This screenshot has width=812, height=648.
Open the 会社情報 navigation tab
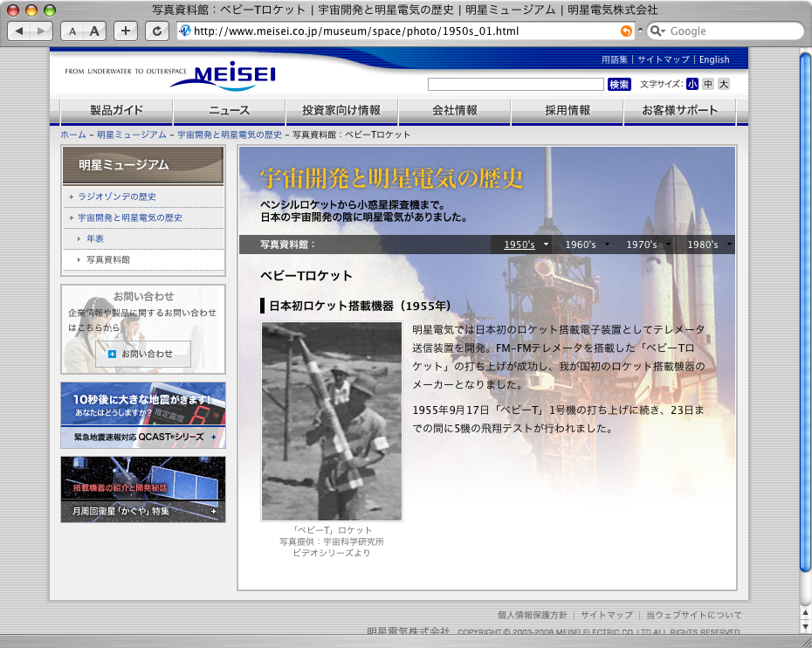[x=455, y=110]
